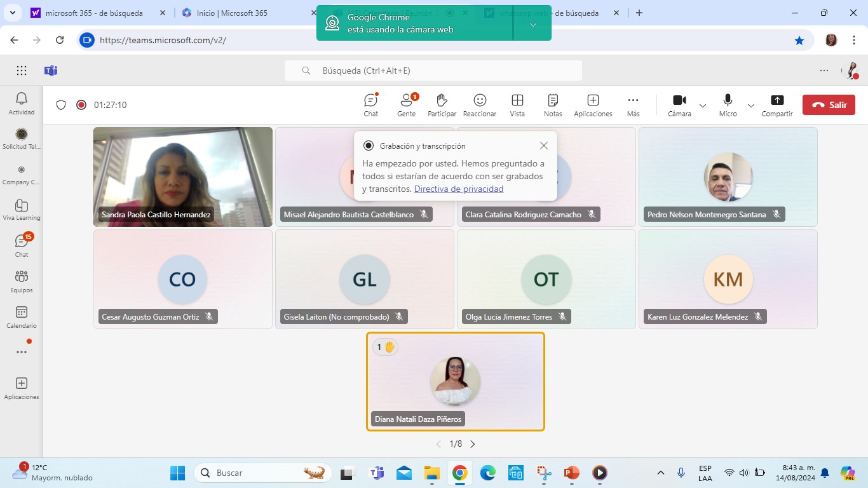Expand the camera options dropdown arrow
Image resolution: width=868 pixels, height=488 pixels.
click(703, 105)
